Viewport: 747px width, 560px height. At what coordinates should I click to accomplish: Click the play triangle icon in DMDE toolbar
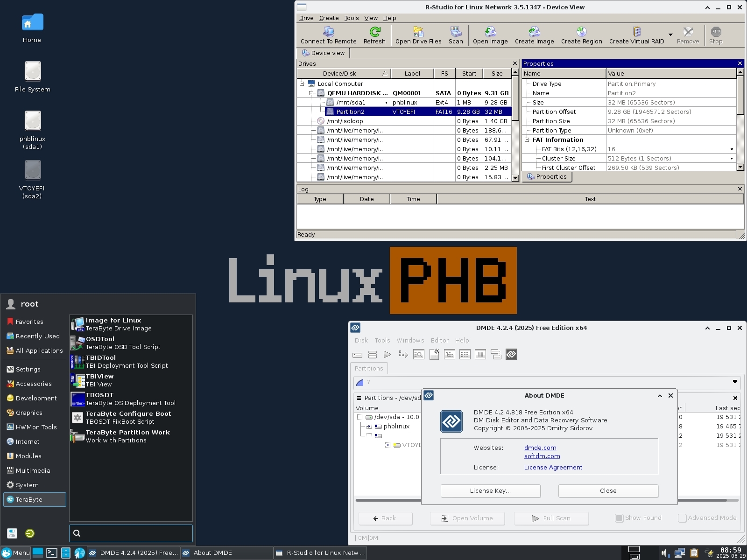(387, 355)
